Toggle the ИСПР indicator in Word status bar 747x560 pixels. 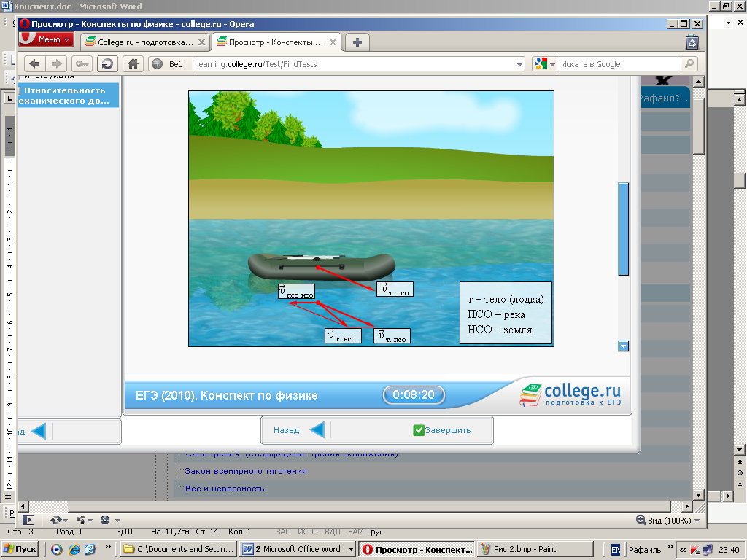pos(307,532)
